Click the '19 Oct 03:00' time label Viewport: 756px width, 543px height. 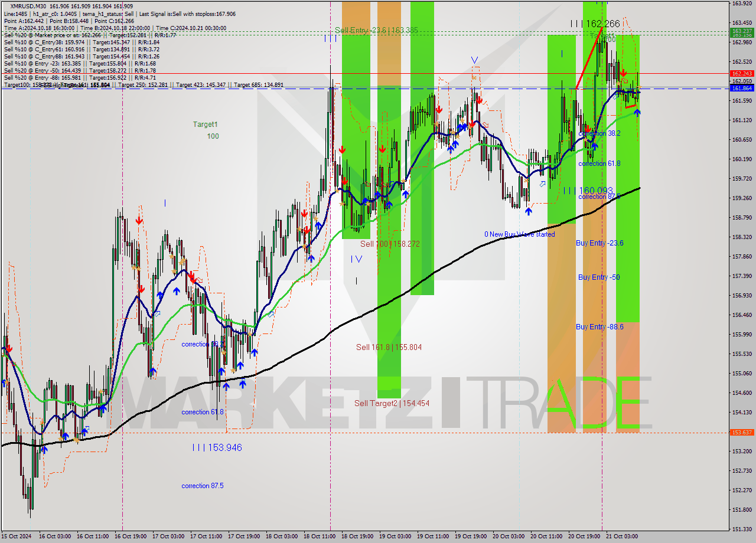tap(396, 537)
